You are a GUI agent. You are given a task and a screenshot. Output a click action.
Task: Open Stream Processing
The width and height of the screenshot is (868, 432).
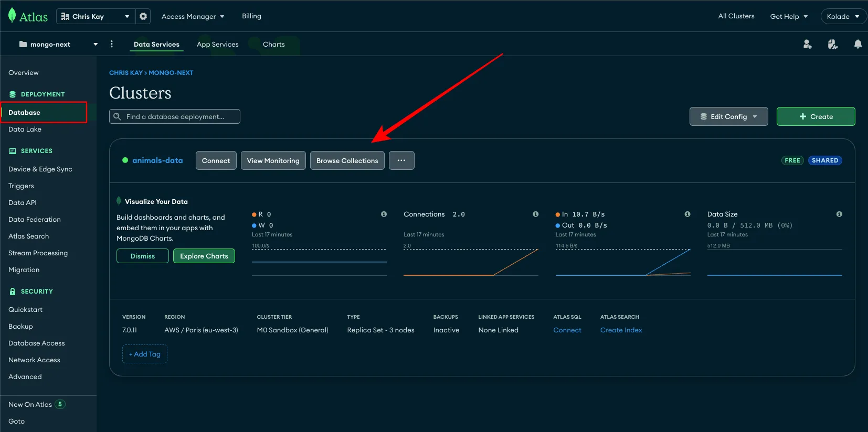[38, 253]
